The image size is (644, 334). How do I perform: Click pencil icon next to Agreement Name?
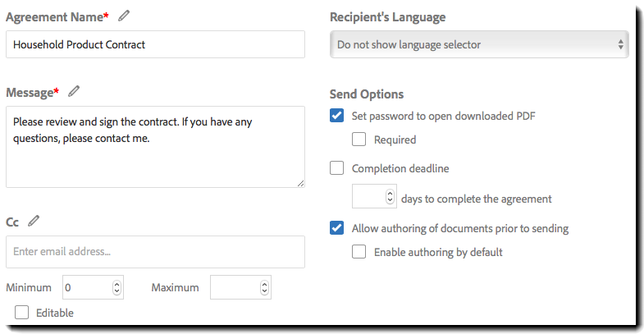[124, 16]
